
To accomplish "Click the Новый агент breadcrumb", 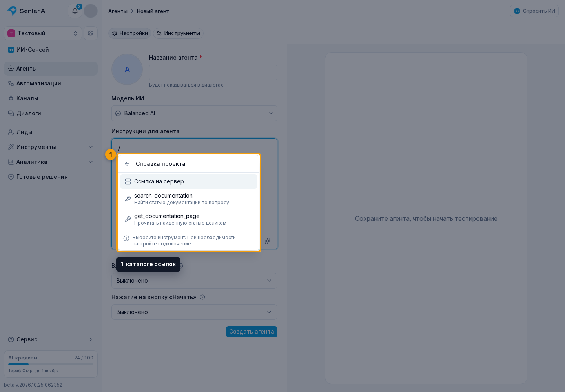I will coord(153,11).
